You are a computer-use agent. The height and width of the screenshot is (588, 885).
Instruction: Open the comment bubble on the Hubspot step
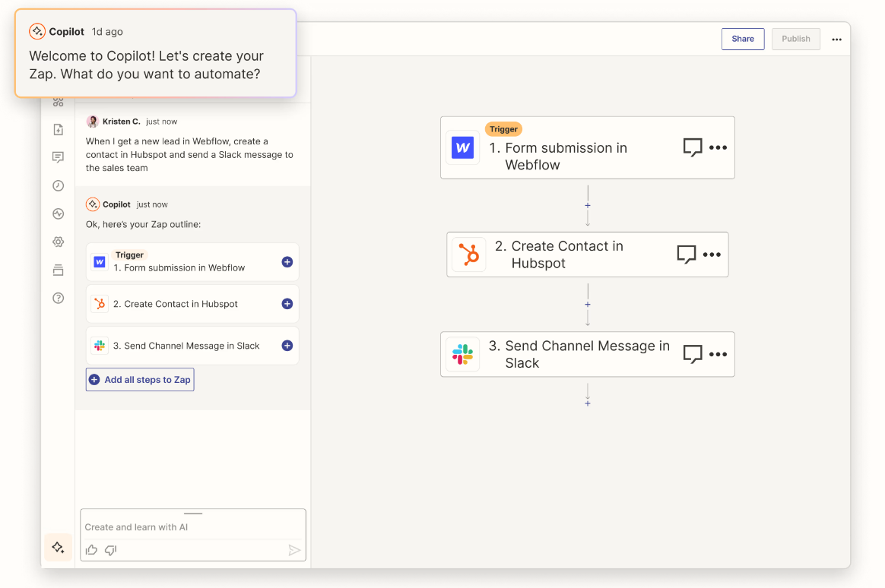point(687,254)
